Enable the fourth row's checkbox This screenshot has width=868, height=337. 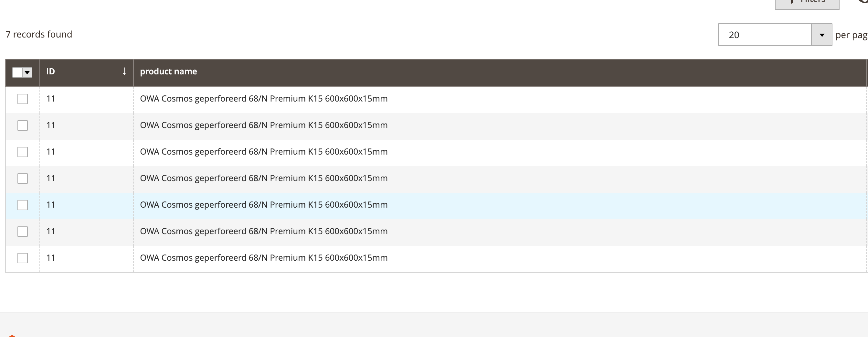(23, 179)
